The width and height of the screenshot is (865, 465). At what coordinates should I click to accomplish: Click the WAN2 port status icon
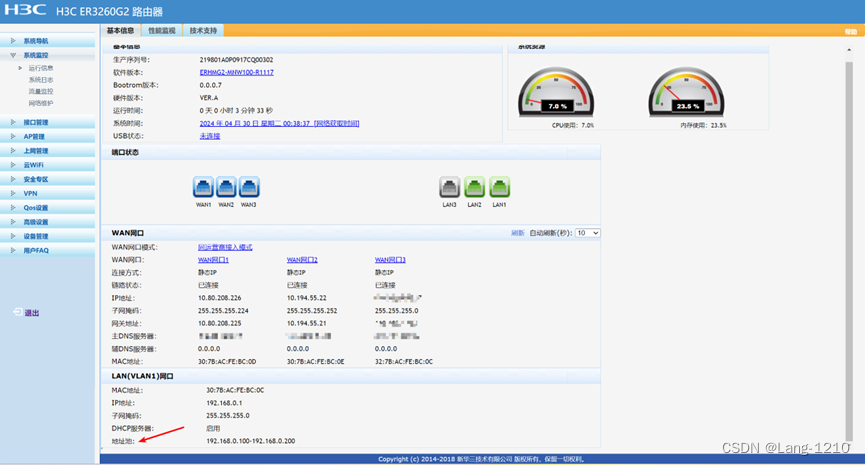[x=226, y=187]
